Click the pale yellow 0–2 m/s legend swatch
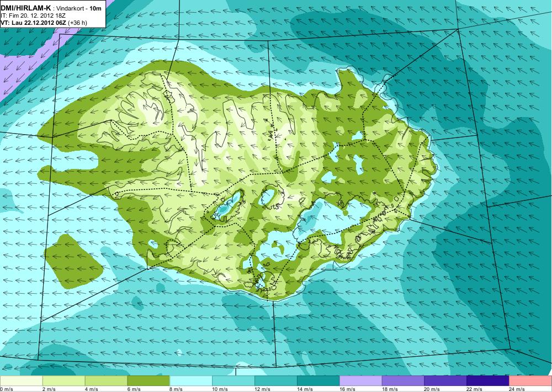 pos(21,381)
